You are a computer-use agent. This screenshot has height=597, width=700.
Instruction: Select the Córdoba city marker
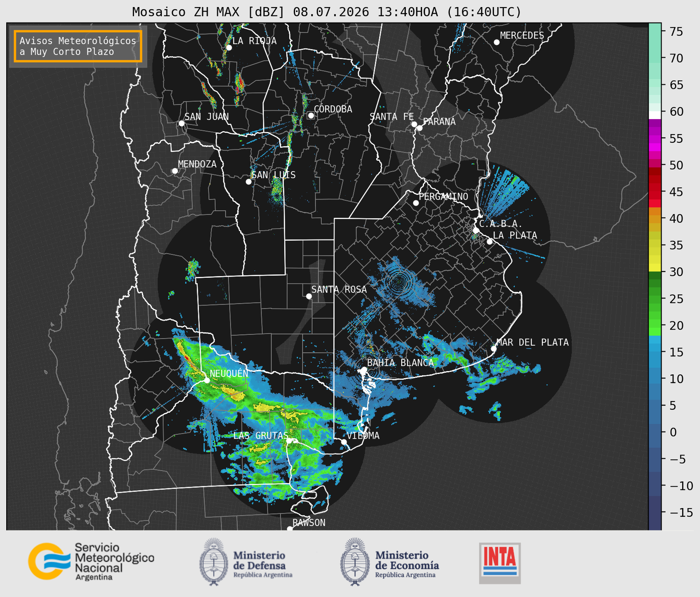311,115
